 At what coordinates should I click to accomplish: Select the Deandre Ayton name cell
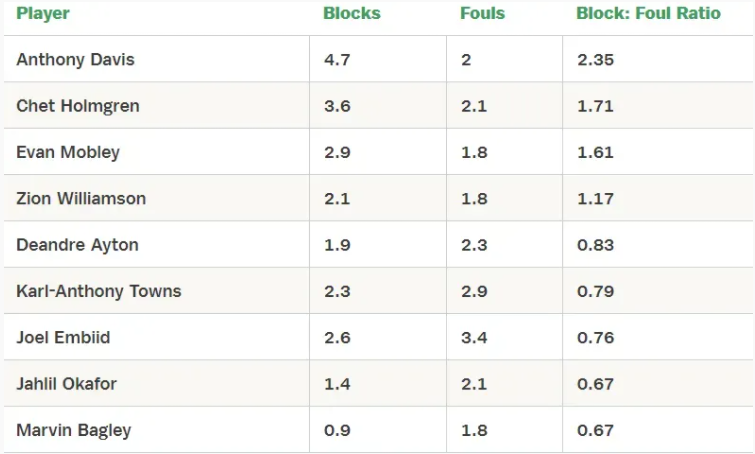(x=156, y=245)
